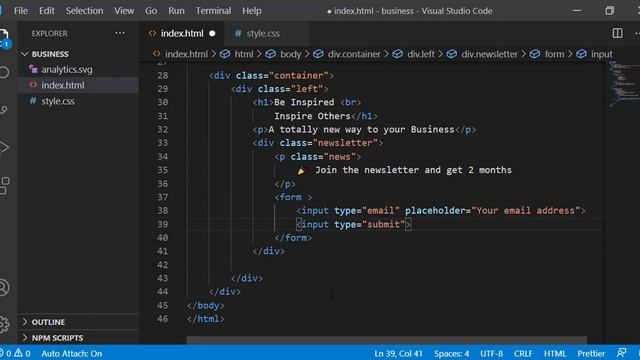The height and width of the screenshot is (360, 640).
Task: Click the body breadcrumb segment
Action: 290,54
